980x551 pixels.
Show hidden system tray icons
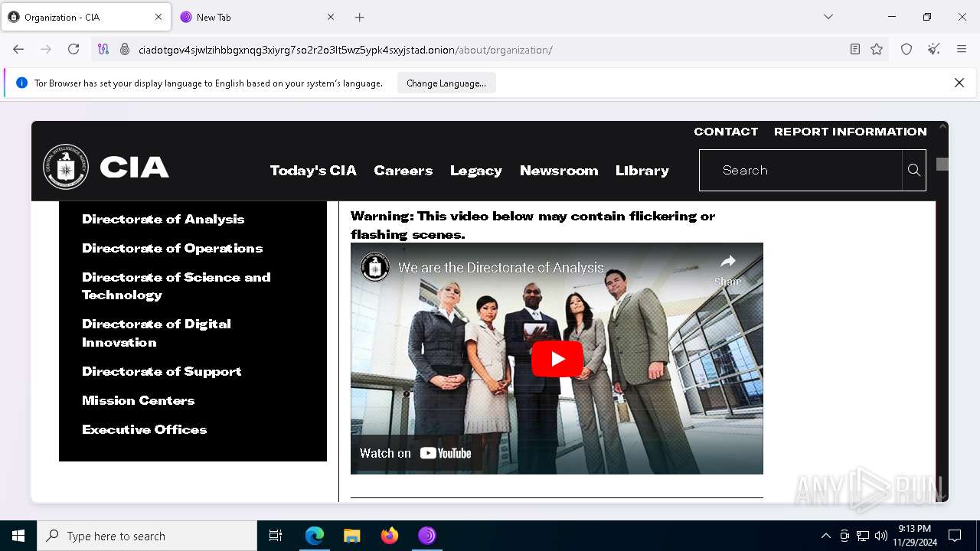point(825,536)
